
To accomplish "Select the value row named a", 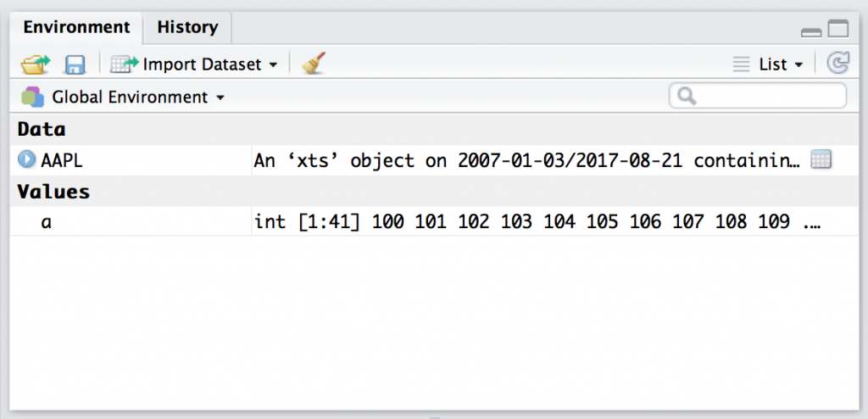I will click(x=433, y=221).
